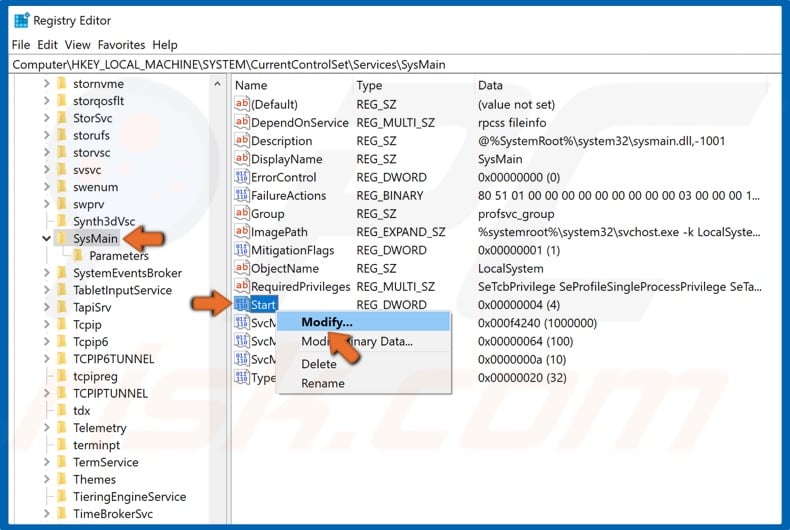Click the Group string value icon

tap(242, 214)
